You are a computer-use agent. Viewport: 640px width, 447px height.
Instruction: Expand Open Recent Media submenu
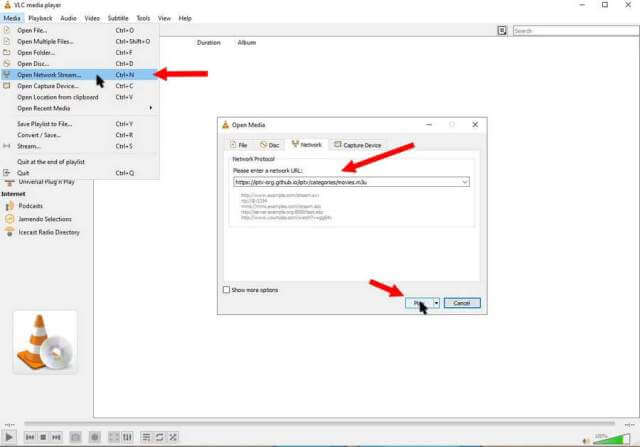coord(80,108)
